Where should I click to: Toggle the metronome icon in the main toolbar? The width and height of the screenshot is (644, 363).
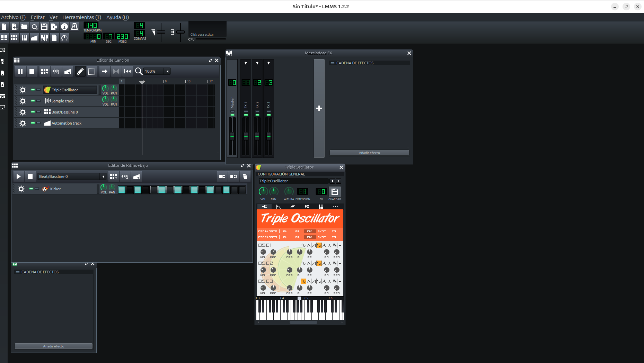[74, 27]
